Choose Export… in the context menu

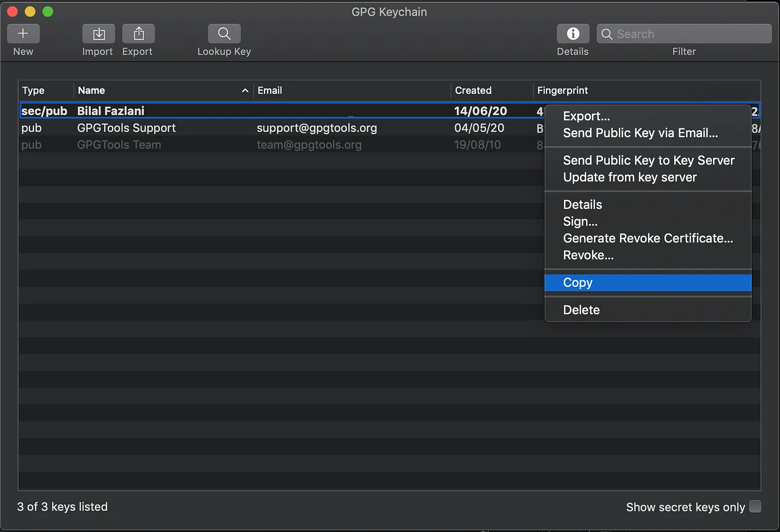[x=586, y=116]
